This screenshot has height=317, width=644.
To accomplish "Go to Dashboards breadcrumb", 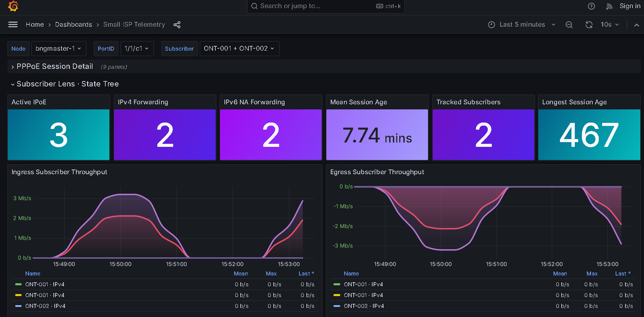I will 74,24.
